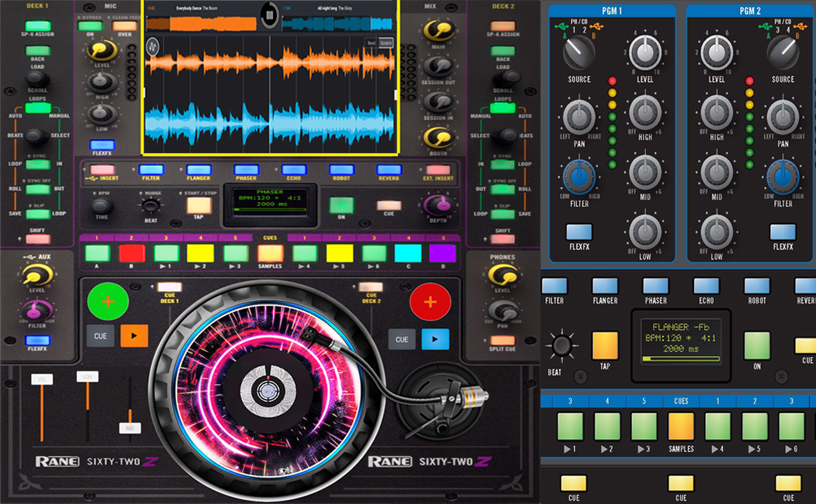Toggle the pink EXT. INSERT button
This screenshot has height=504, width=816.
click(x=438, y=170)
